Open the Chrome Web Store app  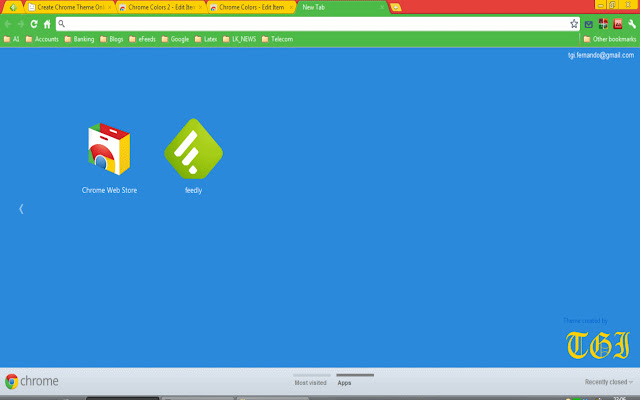(109, 150)
